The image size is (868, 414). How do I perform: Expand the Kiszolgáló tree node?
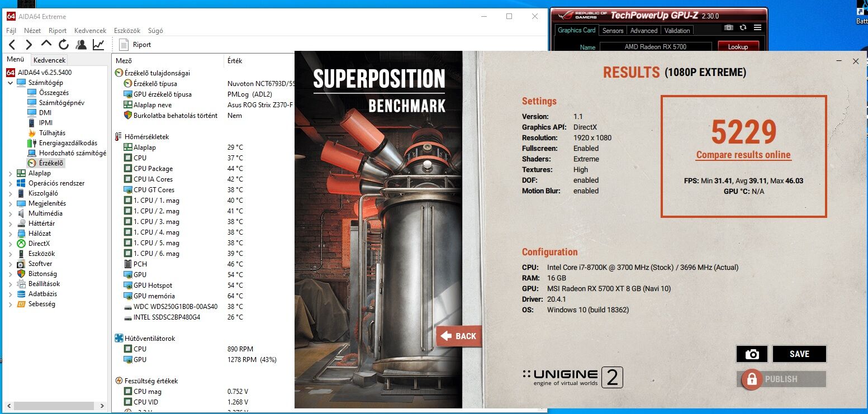click(x=11, y=193)
